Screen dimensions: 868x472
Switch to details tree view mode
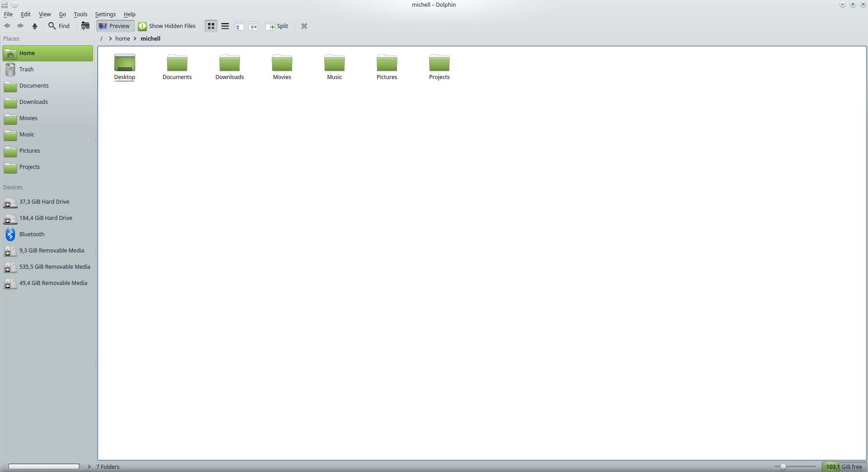[239, 26]
